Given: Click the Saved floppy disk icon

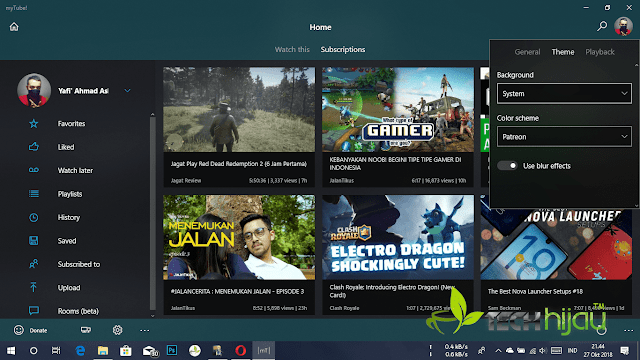Looking at the screenshot, I should pos(33,241).
